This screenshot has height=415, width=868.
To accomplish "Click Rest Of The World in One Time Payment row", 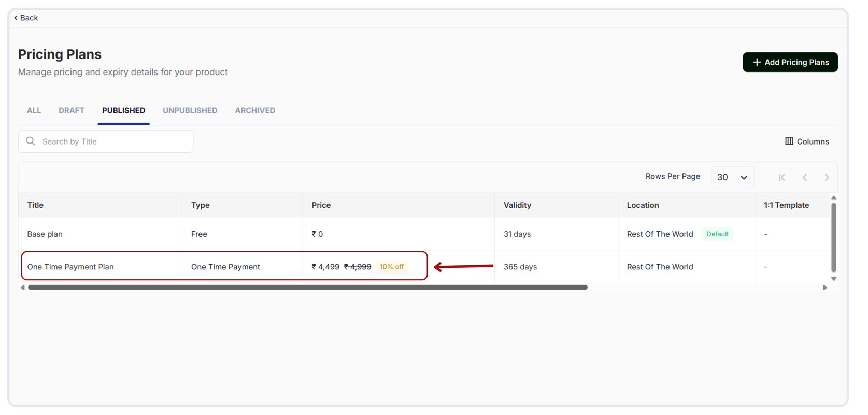I will tap(660, 267).
